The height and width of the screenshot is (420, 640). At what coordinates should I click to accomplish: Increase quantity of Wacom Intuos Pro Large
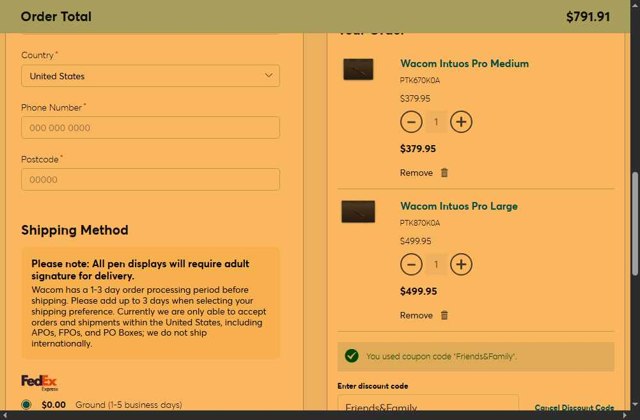(461, 264)
